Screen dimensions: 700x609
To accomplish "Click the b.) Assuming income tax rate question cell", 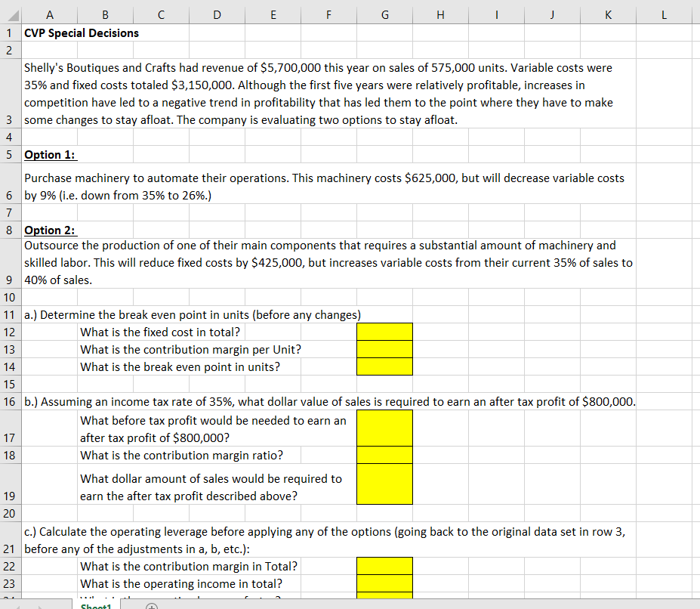I will pos(329,402).
